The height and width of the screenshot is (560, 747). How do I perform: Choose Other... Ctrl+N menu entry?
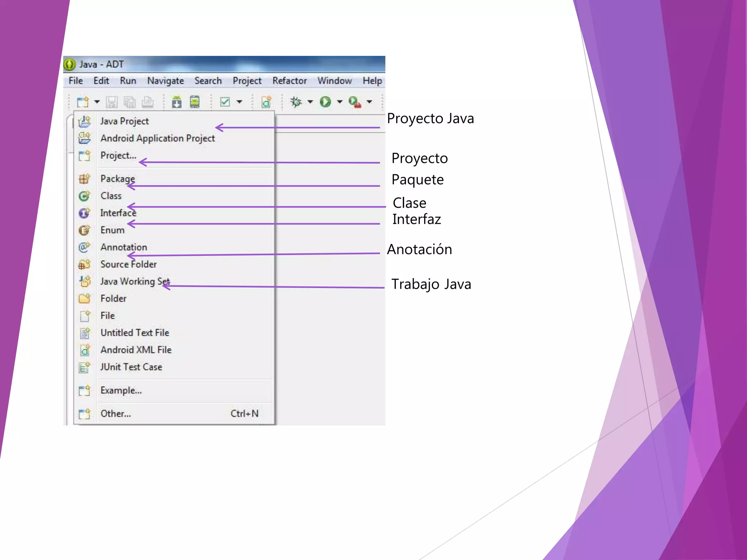pyautogui.click(x=174, y=414)
